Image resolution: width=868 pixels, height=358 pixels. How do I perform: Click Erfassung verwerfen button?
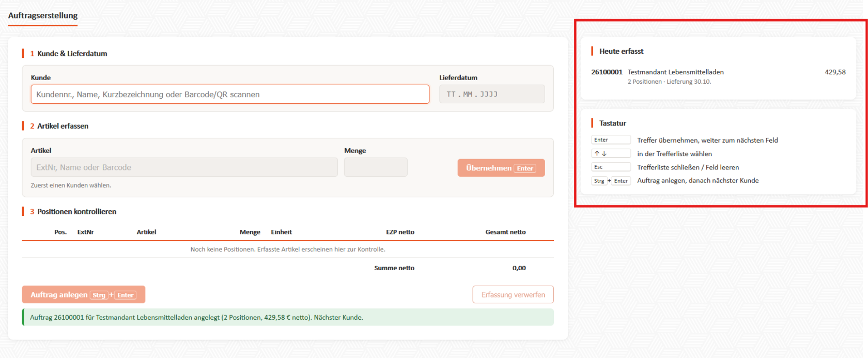pyautogui.click(x=513, y=294)
